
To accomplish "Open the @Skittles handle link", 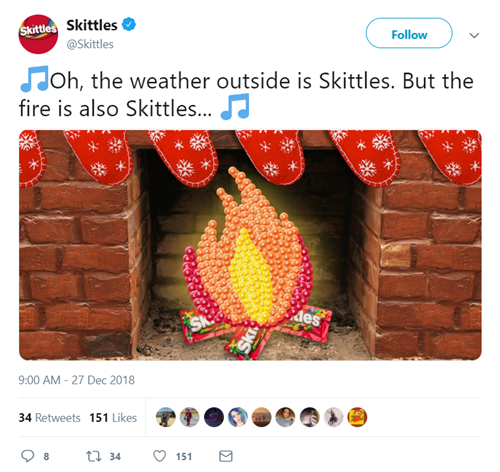I will 90,44.
